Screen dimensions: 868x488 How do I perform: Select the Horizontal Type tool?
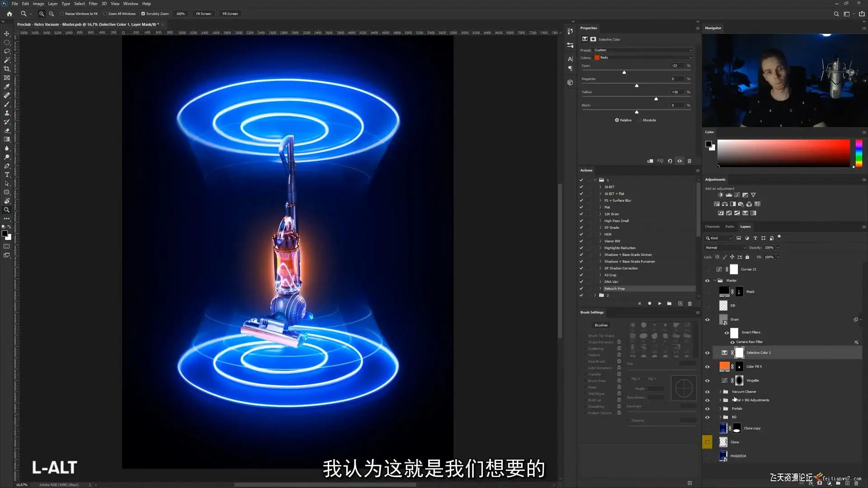point(7,175)
